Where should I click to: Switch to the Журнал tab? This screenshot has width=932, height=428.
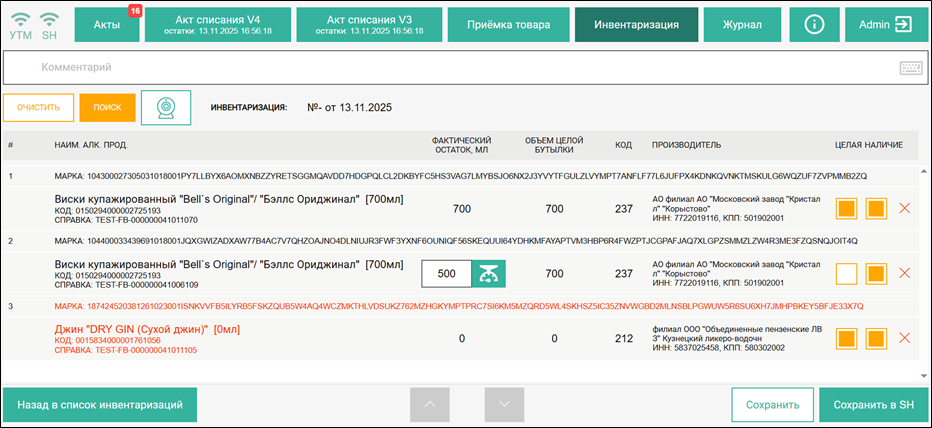[743, 24]
